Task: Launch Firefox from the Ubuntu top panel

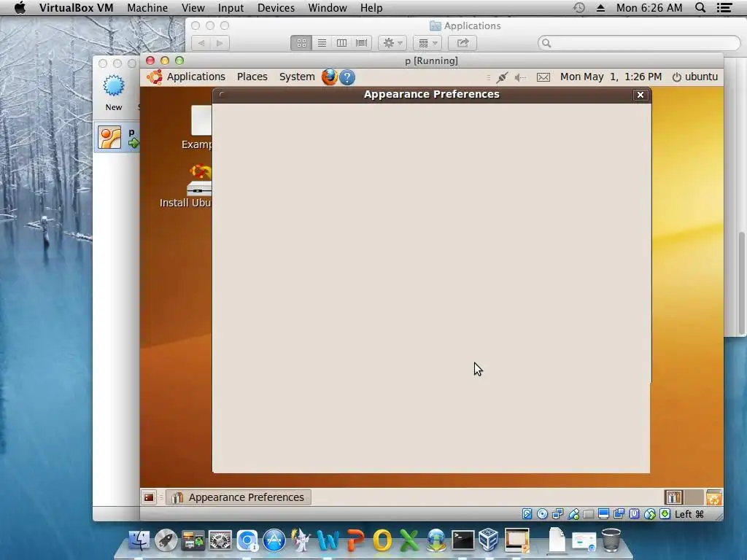Action: pyautogui.click(x=329, y=77)
